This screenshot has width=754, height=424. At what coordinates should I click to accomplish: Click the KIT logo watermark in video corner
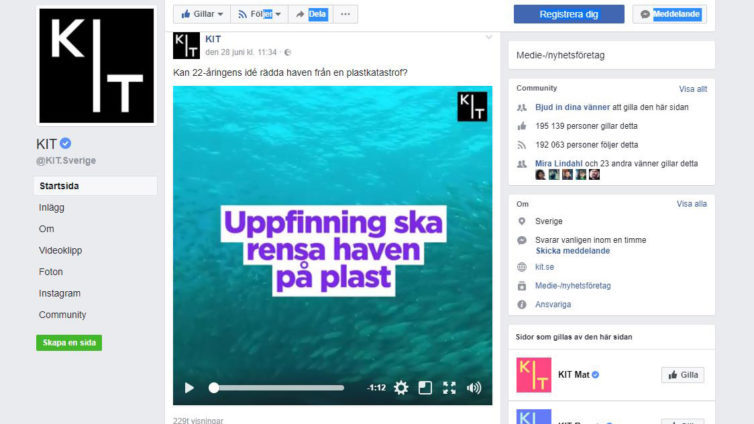tap(472, 106)
